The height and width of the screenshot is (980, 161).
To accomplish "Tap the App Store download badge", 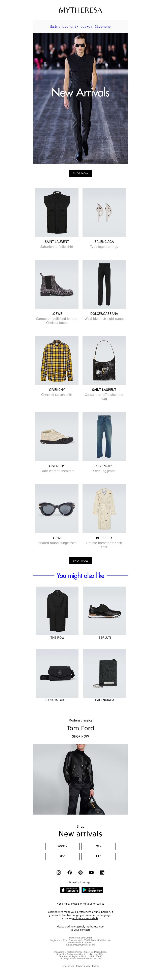I will pos(70,890).
